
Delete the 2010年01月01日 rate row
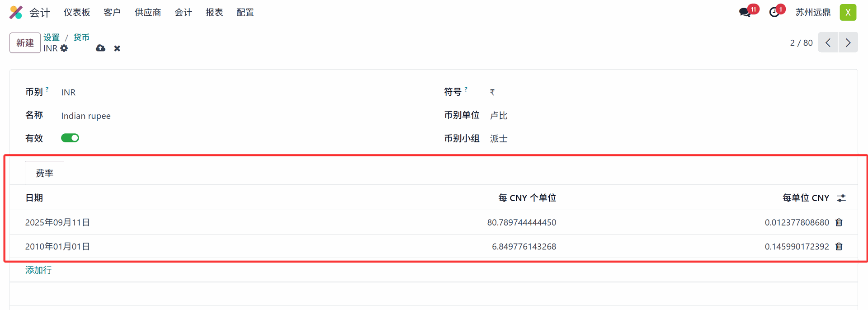pos(839,247)
